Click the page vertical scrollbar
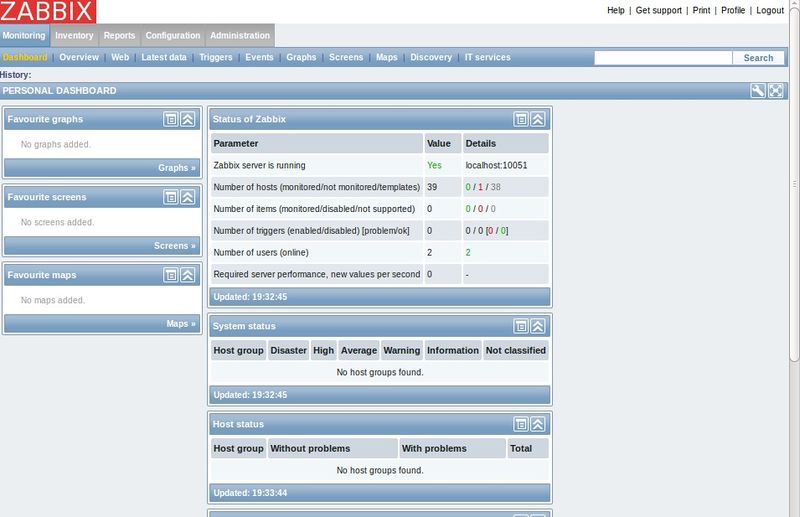 794,184
